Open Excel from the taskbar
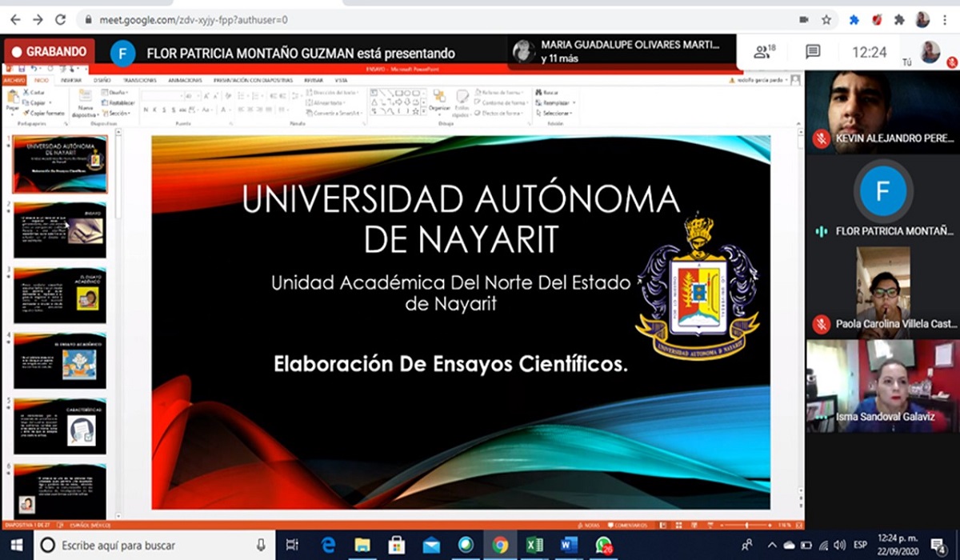This screenshot has width=960, height=560. coord(534,545)
